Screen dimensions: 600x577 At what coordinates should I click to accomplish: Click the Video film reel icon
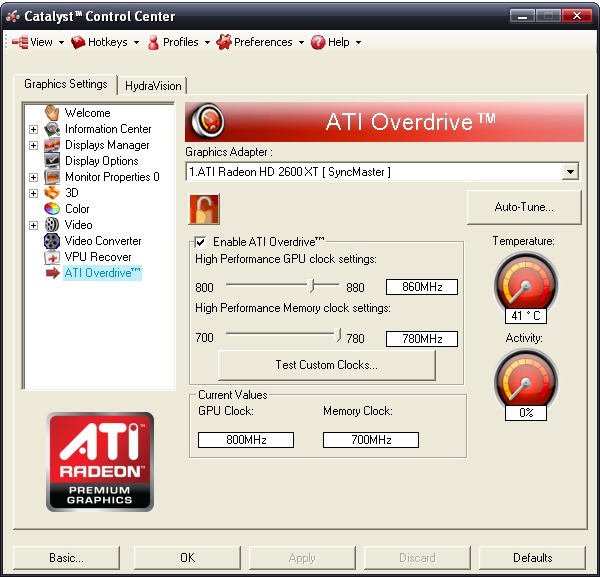tap(52, 225)
